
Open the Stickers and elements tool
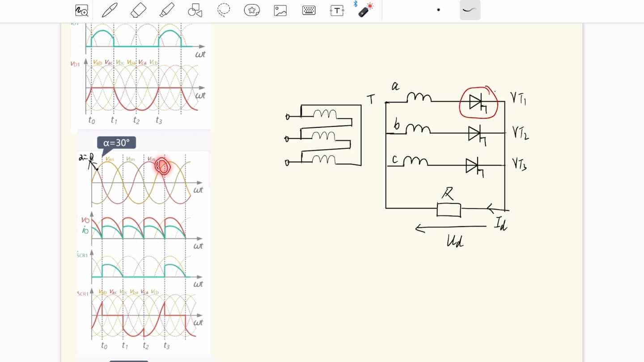click(252, 10)
